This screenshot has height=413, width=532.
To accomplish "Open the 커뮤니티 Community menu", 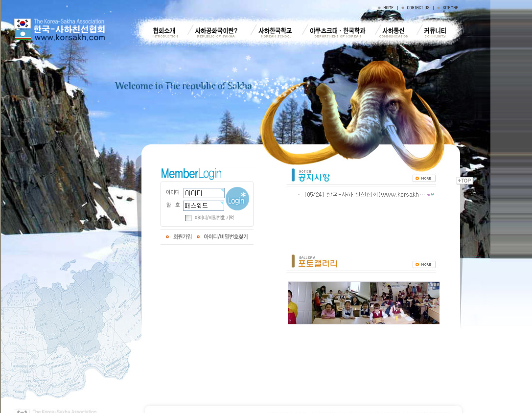I will tap(435, 31).
